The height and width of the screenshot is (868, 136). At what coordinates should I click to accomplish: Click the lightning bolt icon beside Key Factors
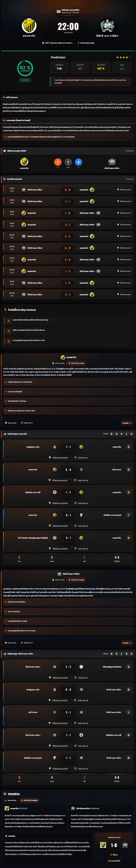[x=5, y=310]
